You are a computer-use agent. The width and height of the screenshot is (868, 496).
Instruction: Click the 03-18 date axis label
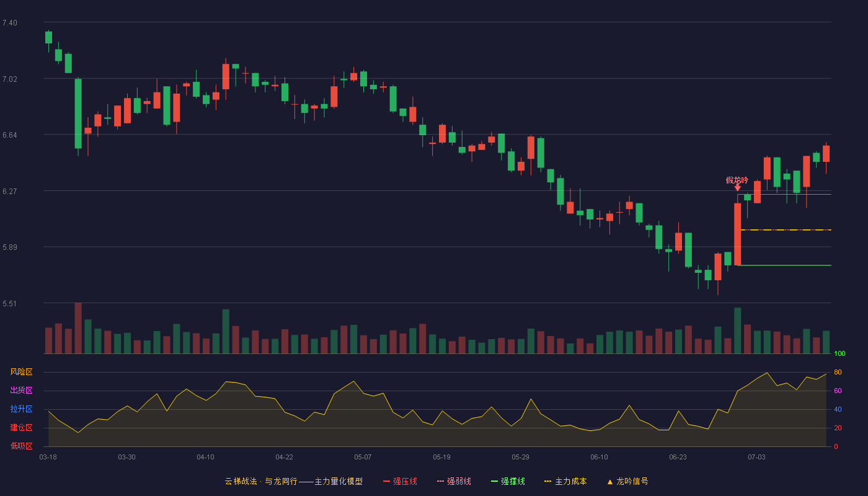(48, 457)
